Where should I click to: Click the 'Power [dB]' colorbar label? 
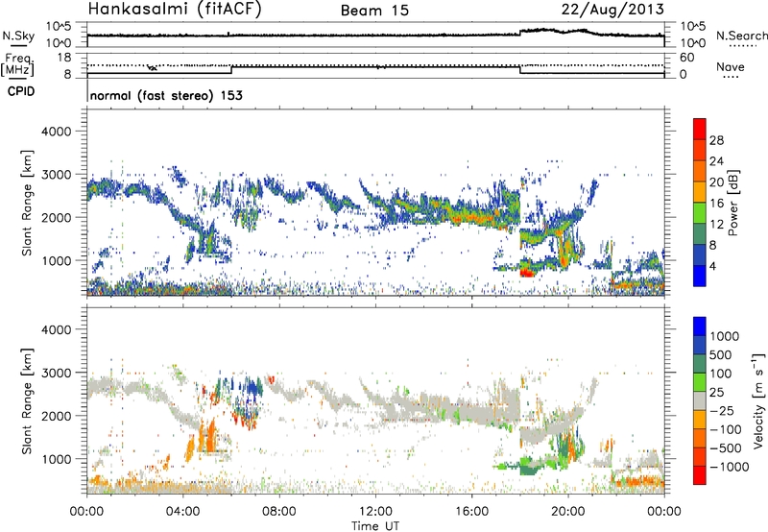pos(732,203)
